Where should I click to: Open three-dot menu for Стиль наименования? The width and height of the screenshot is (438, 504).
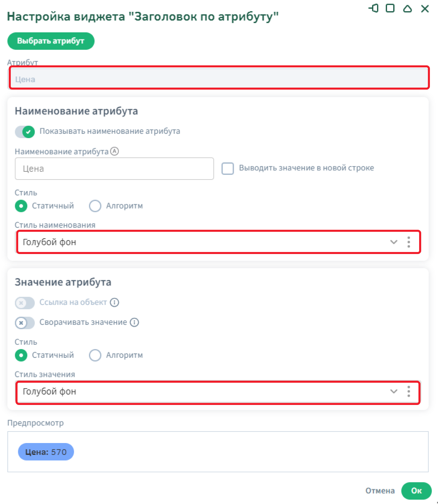click(x=409, y=242)
